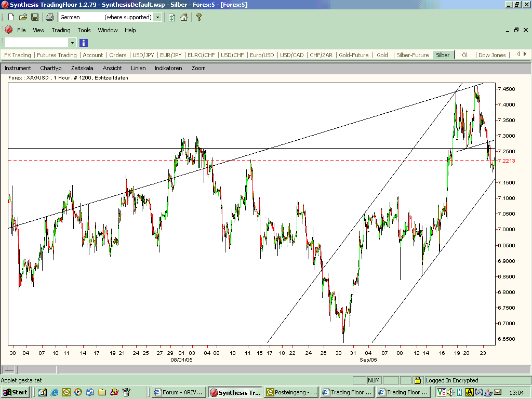
Task: Select the Gold tab
Action: [382, 55]
